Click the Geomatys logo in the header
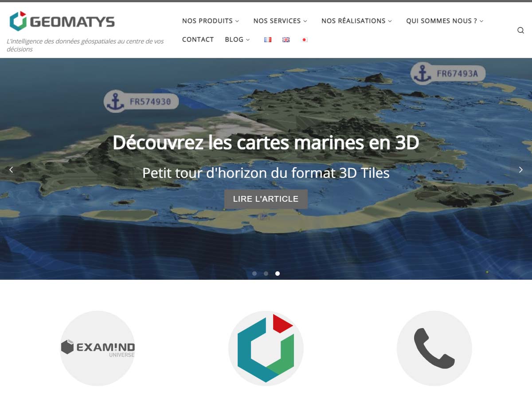The image size is (532, 399). 62,21
